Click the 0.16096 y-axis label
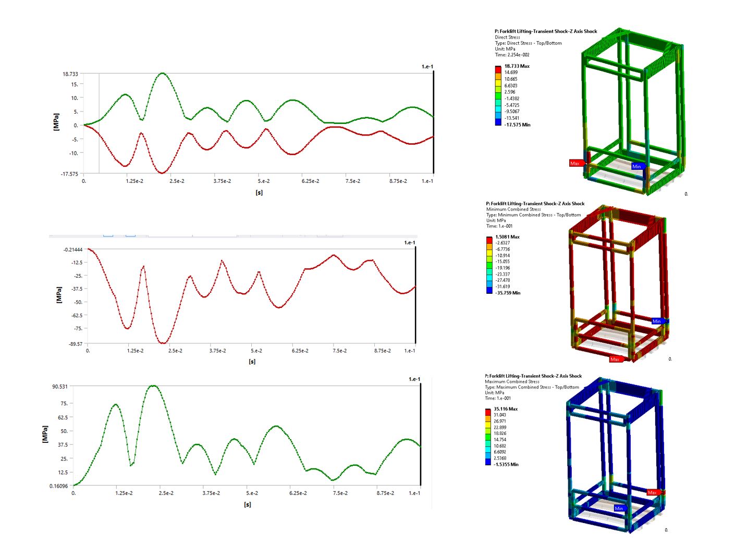 pos(58,486)
